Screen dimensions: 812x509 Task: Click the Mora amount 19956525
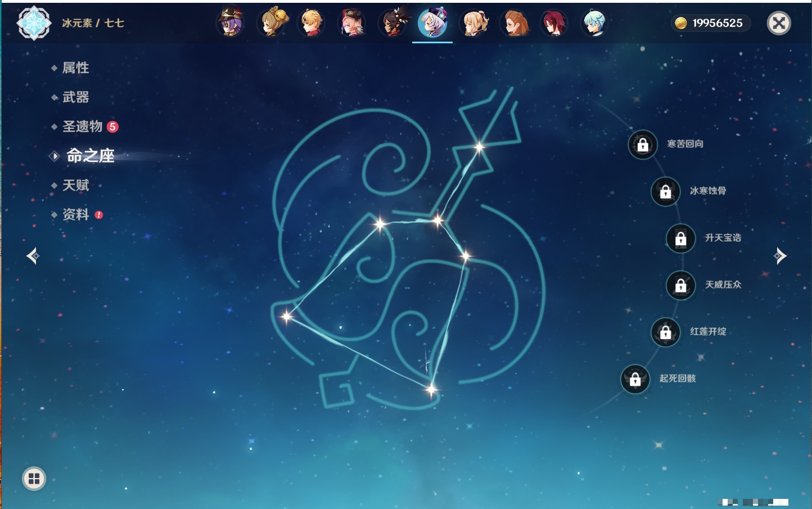718,23
